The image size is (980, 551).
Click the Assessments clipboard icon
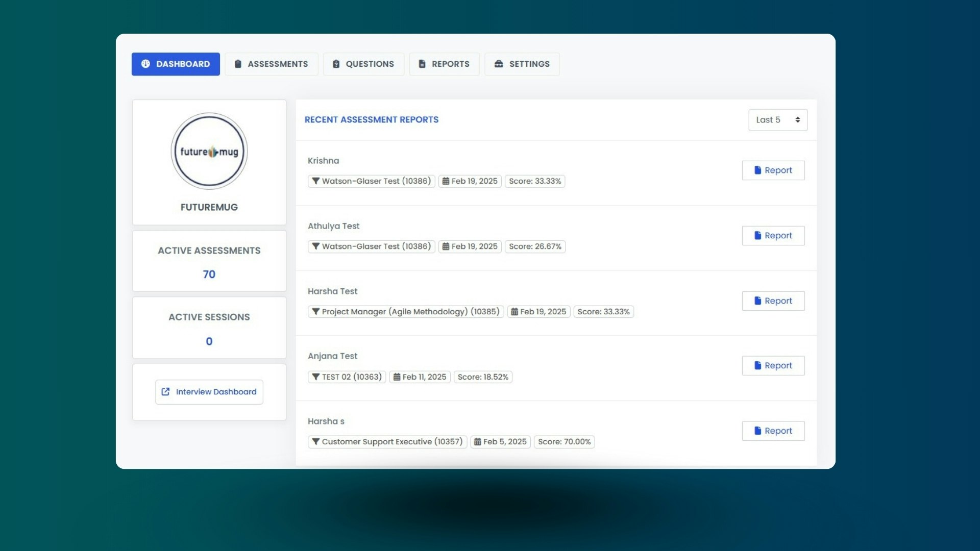tap(238, 64)
